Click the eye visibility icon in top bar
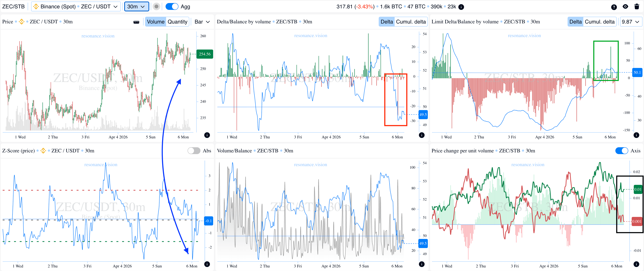Viewport: 644px width, 271px height. coord(625,7)
